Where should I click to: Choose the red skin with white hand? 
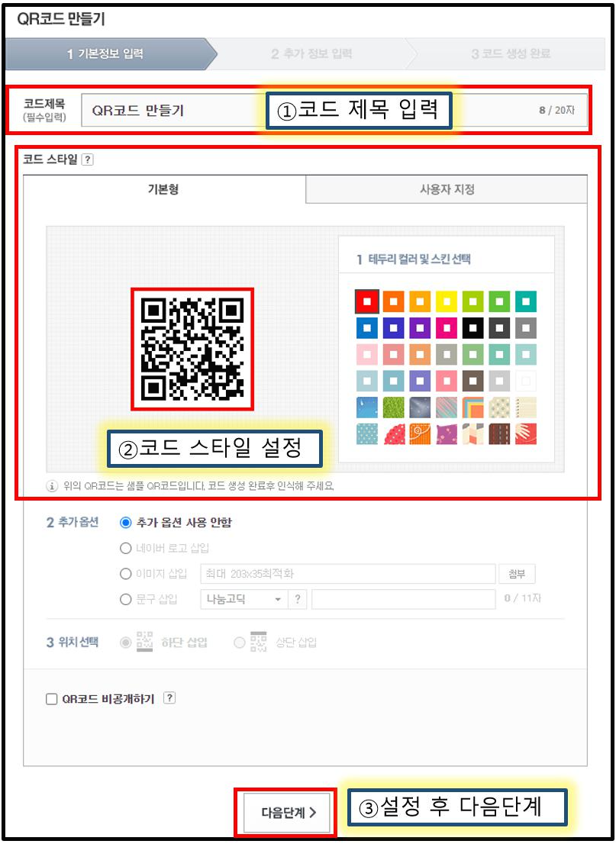pyautogui.click(x=526, y=434)
